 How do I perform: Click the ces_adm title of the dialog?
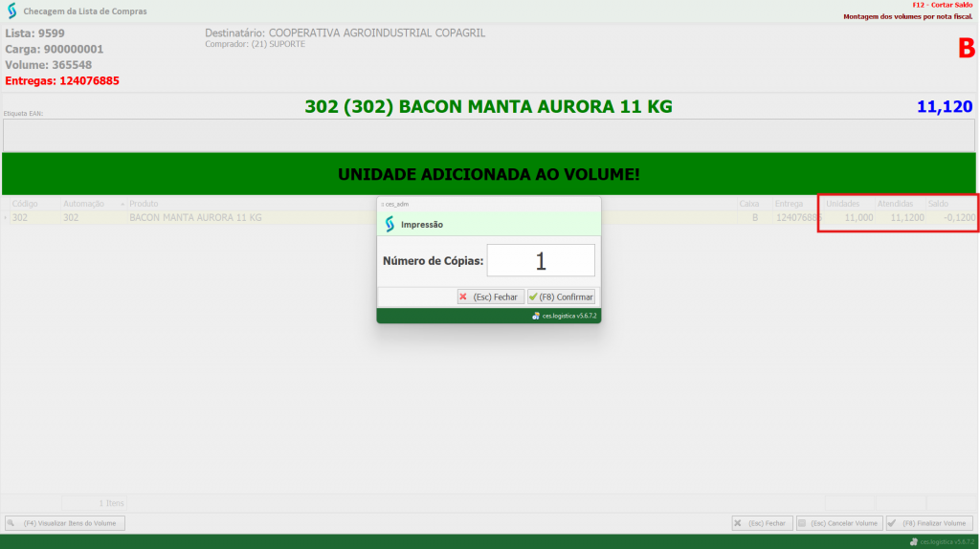[397, 205]
